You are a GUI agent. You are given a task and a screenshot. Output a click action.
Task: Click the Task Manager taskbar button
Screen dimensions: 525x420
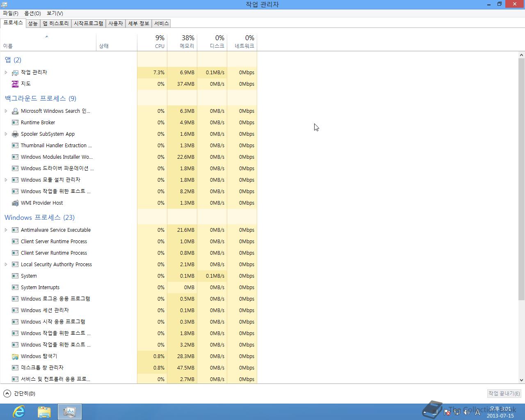[x=70, y=412]
